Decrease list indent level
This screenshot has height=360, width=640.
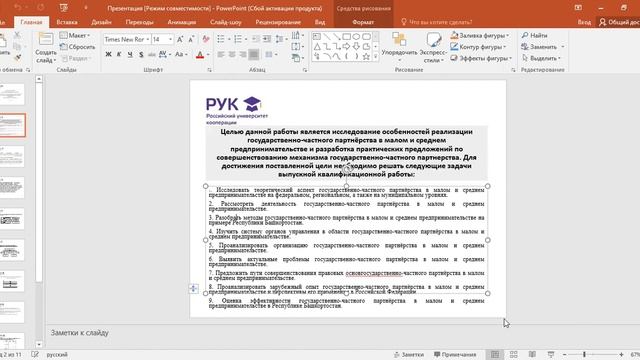pos(256,39)
